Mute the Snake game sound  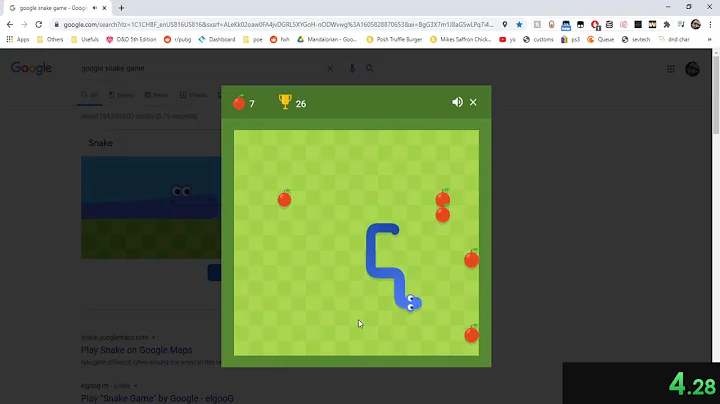457,102
